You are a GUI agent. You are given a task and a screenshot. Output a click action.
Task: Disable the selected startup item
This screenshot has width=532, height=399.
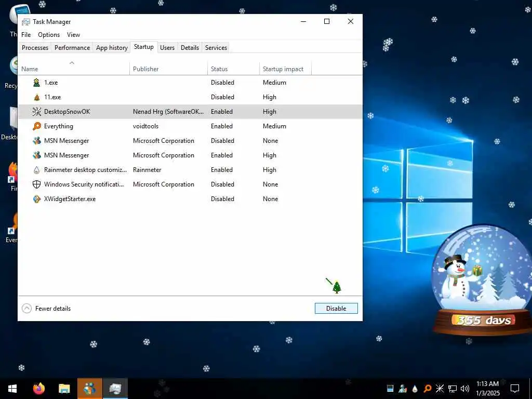336,309
